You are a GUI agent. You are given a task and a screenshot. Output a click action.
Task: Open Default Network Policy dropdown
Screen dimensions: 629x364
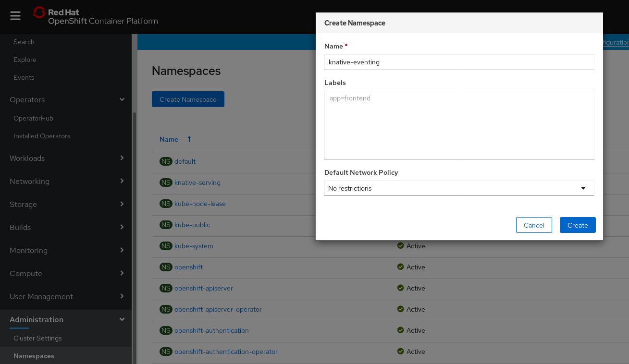(459, 188)
